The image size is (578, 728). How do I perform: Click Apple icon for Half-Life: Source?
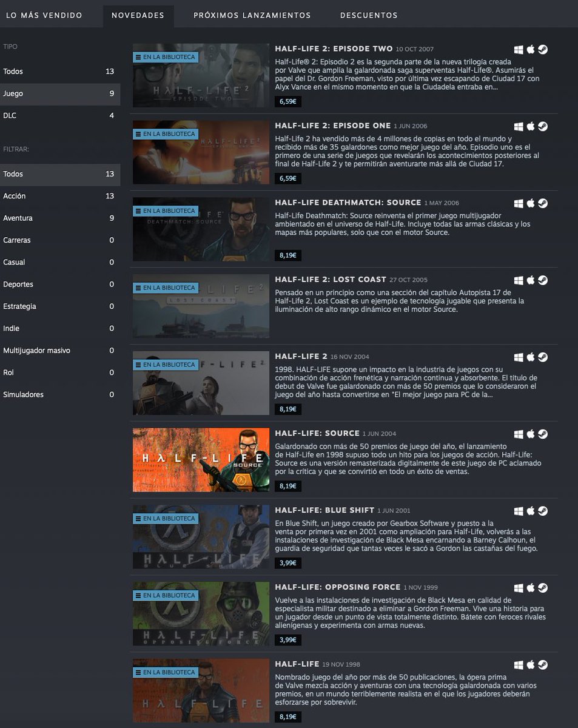pyautogui.click(x=531, y=434)
